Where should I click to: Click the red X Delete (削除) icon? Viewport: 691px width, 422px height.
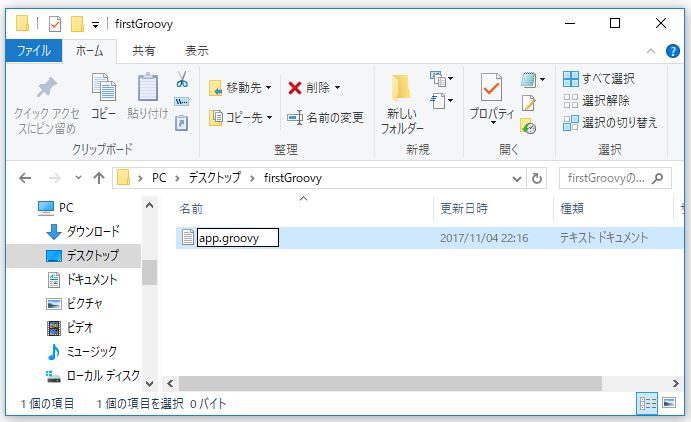(x=294, y=88)
